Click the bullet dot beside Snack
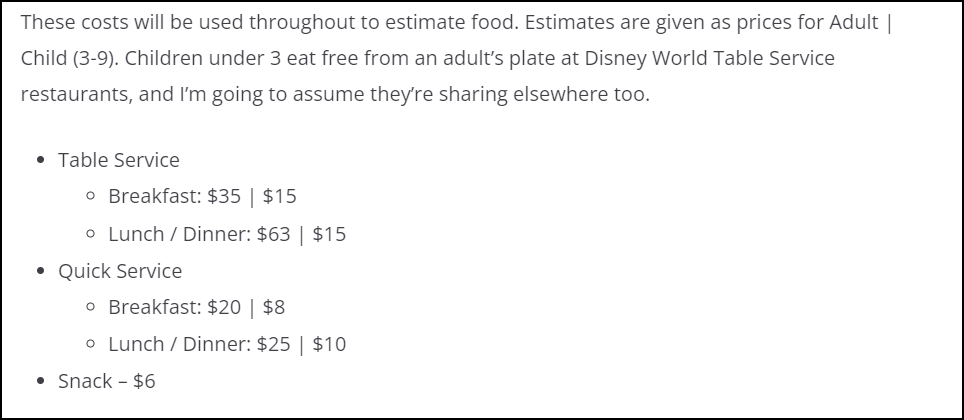 coord(41,381)
